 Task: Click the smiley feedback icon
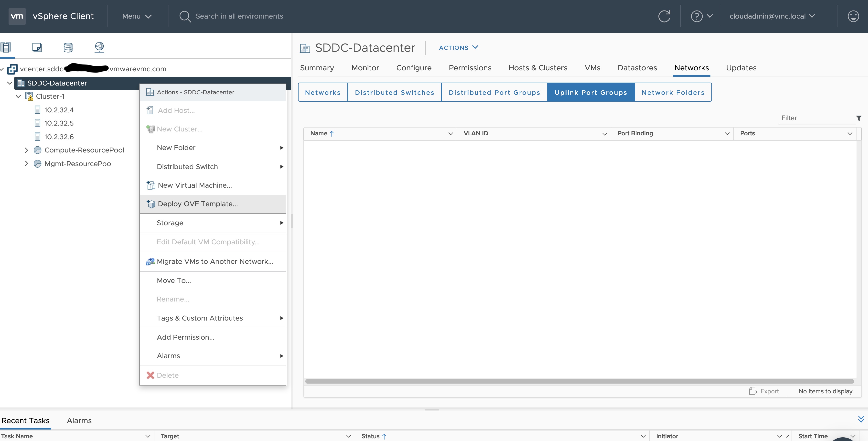[x=853, y=16]
